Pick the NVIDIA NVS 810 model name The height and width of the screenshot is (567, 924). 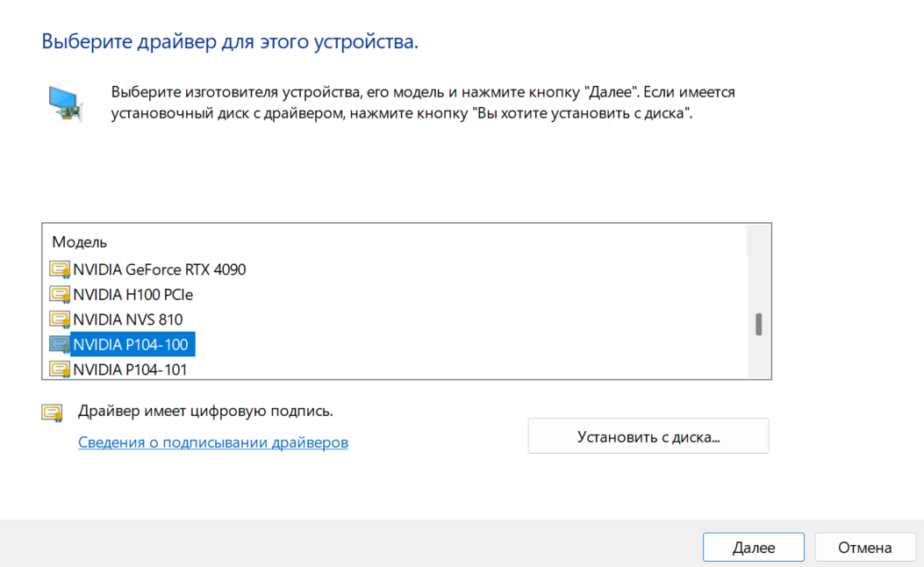click(x=128, y=319)
